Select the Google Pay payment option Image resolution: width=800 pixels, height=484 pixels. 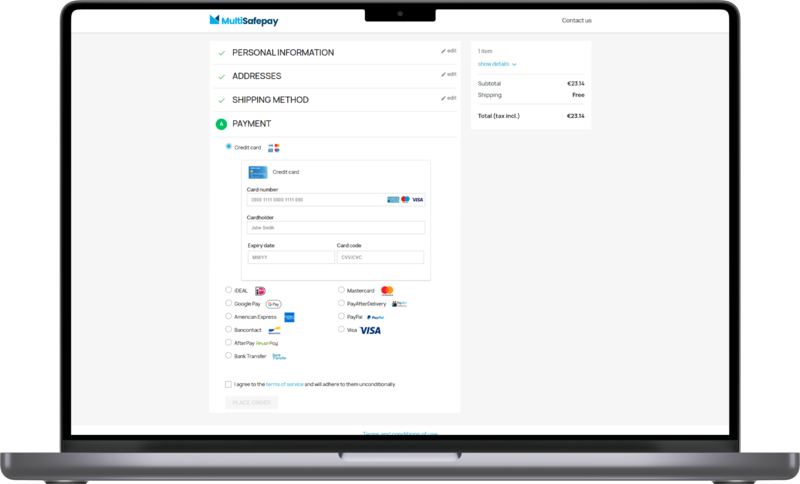point(229,303)
